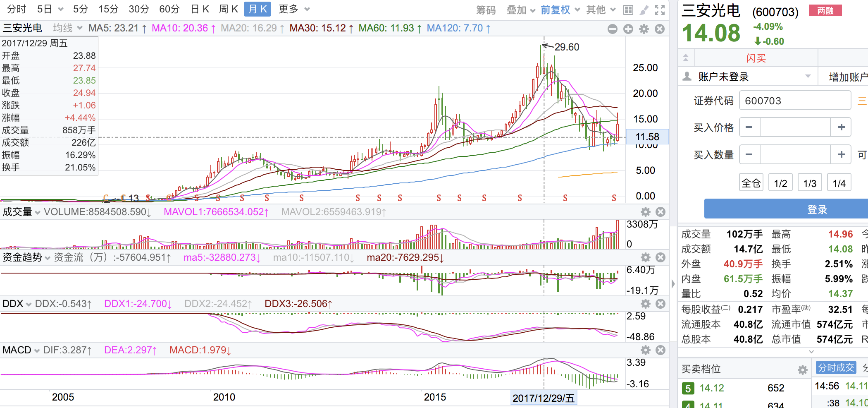
Task: Click the blue 登录 login button
Action: [x=786, y=209]
